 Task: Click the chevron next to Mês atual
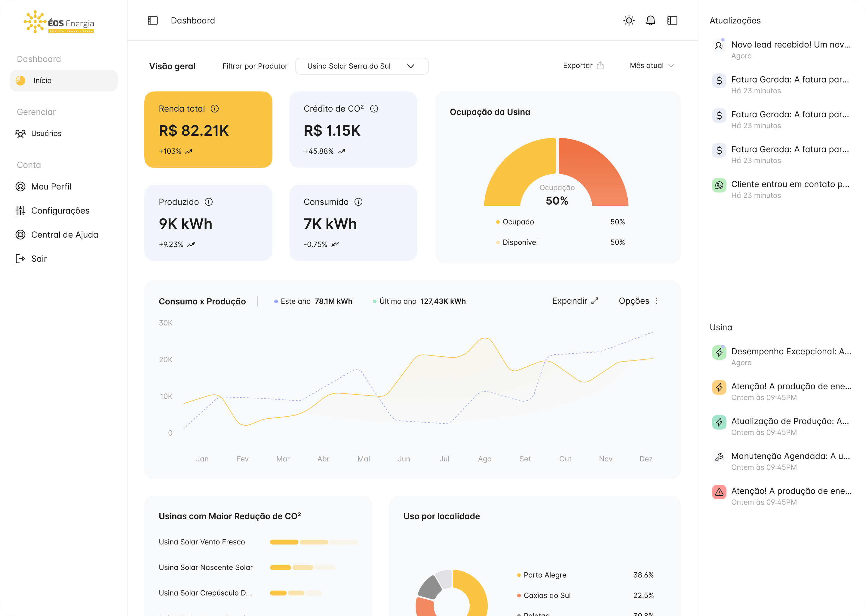coord(671,66)
